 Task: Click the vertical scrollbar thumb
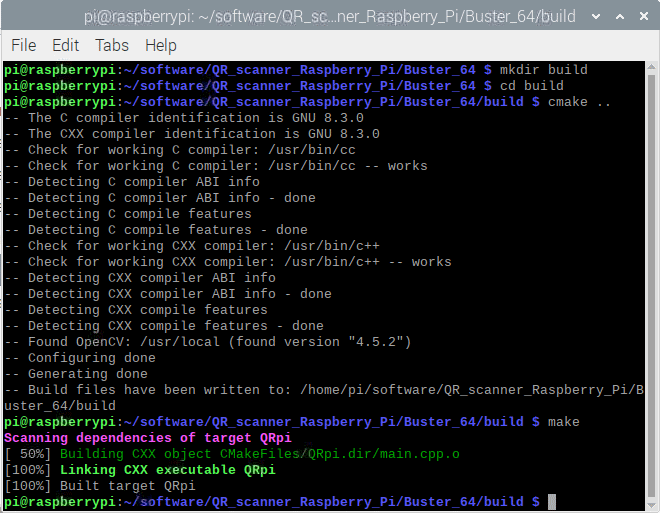pyautogui.click(x=652, y=286)
